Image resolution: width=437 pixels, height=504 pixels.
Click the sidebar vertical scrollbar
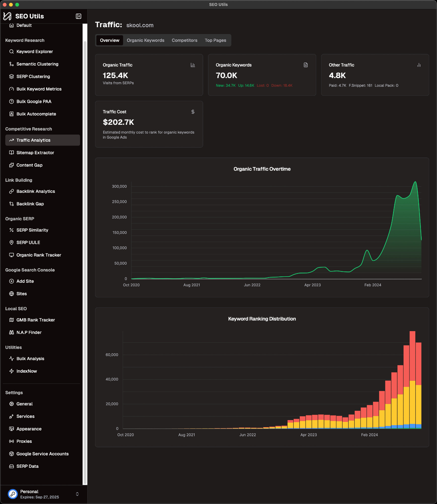(85, 262)
